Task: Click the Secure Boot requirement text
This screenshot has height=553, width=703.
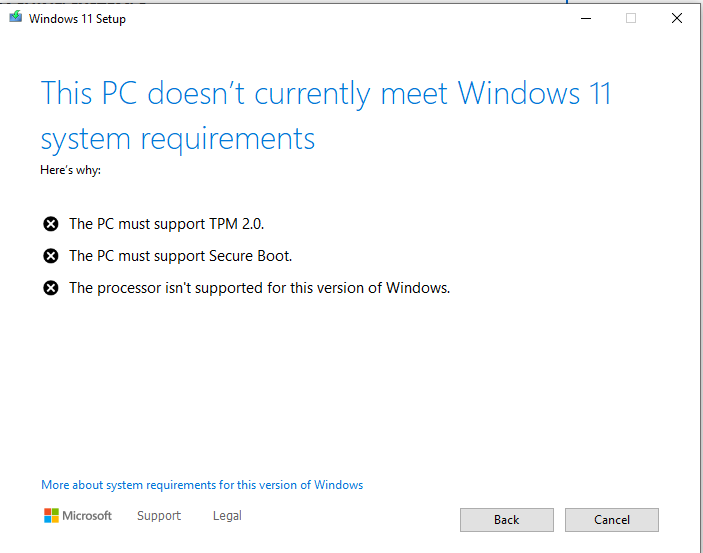Action: (x=180, y=256)
